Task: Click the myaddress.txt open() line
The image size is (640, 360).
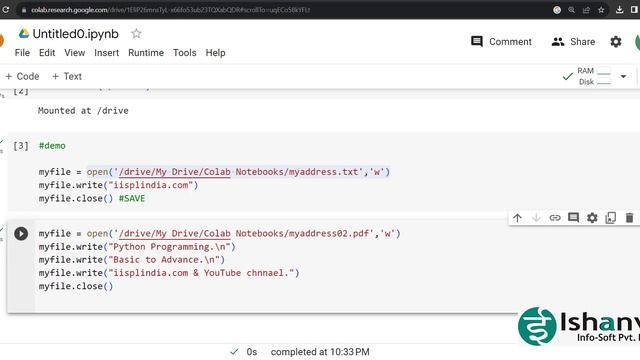Action: tap(214, 172)
